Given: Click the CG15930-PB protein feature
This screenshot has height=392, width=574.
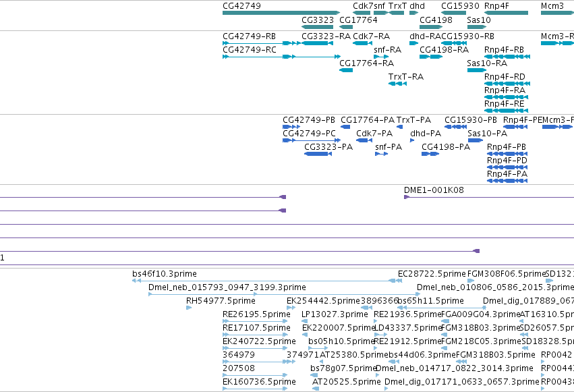Looking at the screenshot, I should 456,127.
